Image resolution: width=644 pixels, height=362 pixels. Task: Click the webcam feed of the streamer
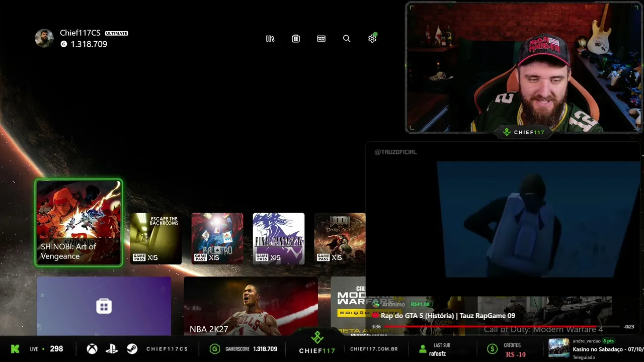pos(523,68)
